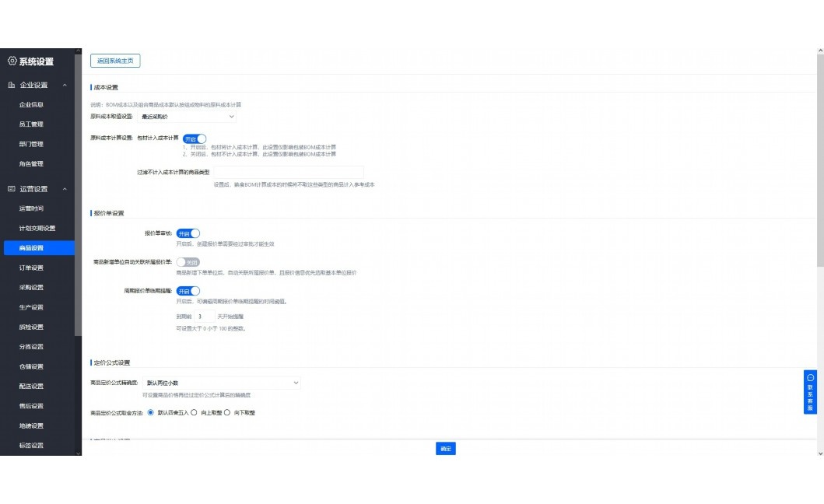Click the page scrollbar up arrow
This screenshot has height=504, width=824.
820,51
